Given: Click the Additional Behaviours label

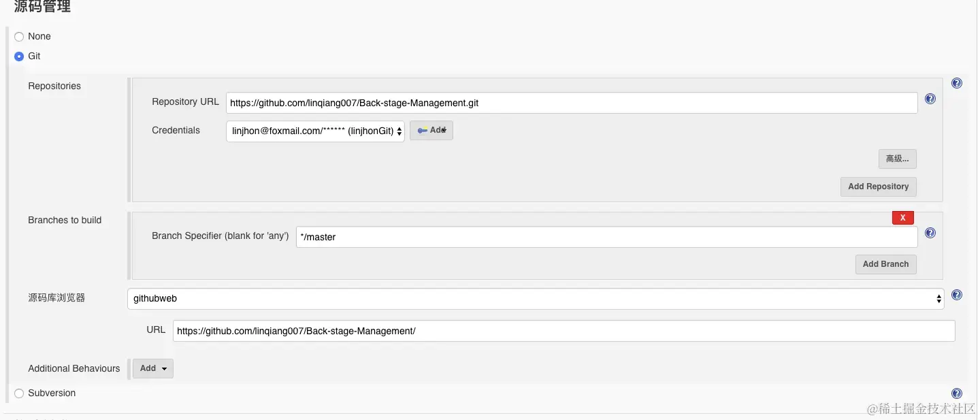Looking at the screenshot, I should pos(73,368).
